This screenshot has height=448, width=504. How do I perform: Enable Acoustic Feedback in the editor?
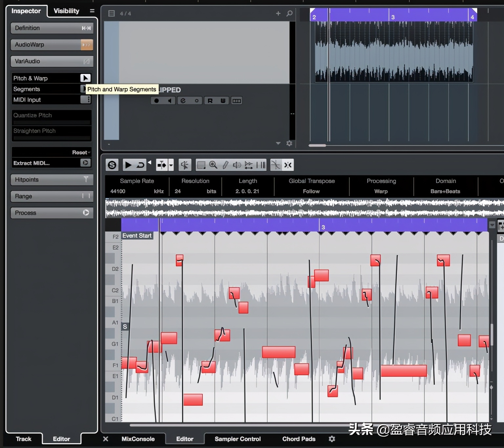pos(185,165)
